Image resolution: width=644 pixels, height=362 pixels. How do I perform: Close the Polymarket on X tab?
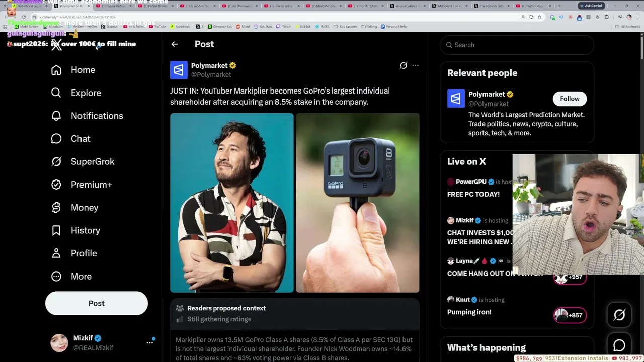(x=88, y=6)
